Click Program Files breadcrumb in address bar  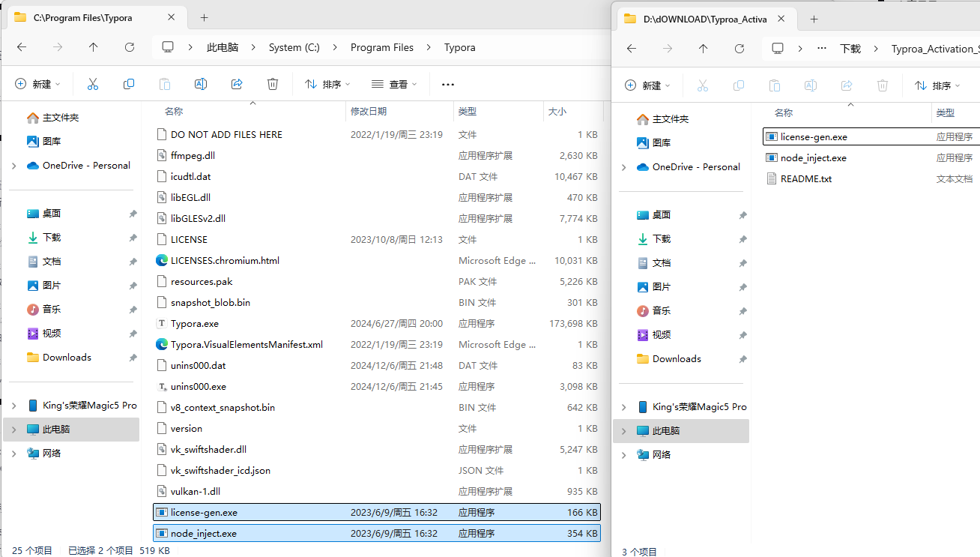tap(382, 47)
